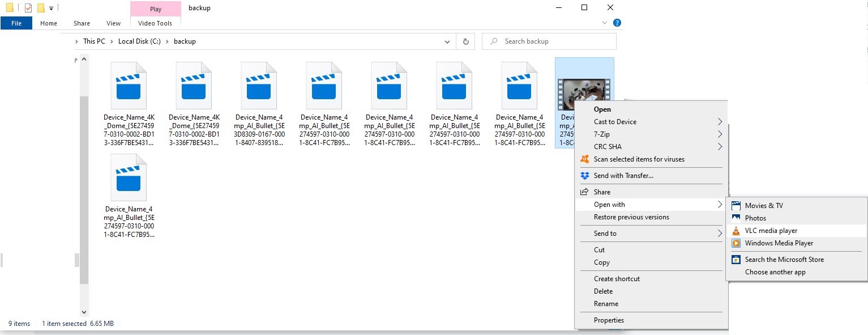868x335 pixels.
Task: Click the Movies & TV icon
Action: (736, 206)
